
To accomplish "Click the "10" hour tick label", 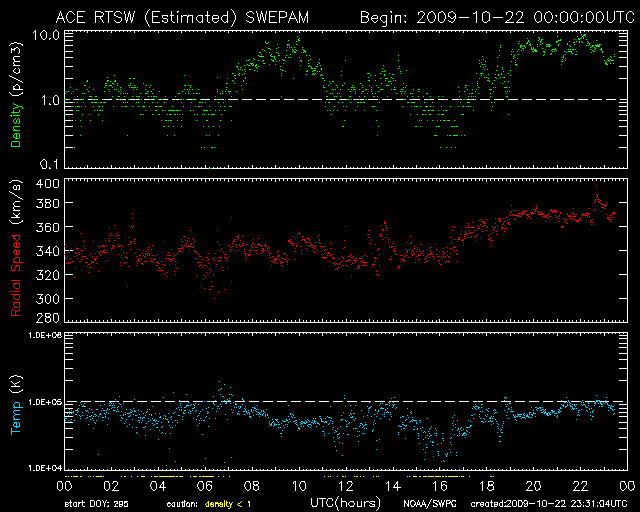I will coord(299,486).
